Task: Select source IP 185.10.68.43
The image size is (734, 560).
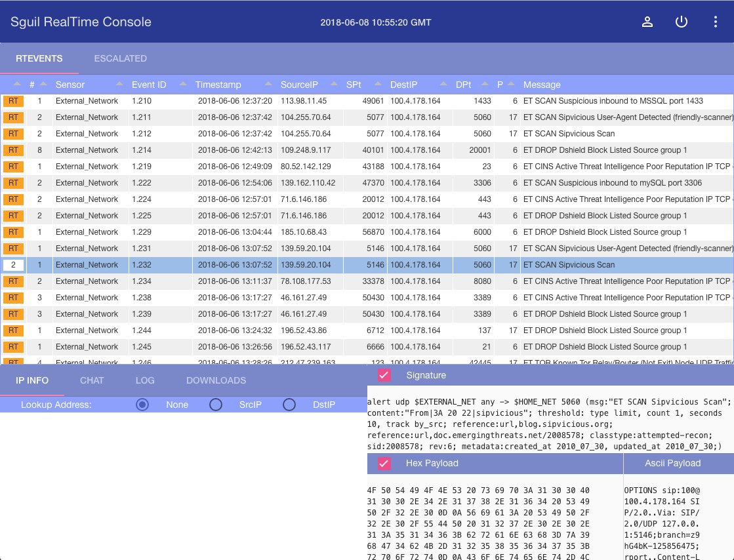Action: pyautogui.click(x=304, y=232)
